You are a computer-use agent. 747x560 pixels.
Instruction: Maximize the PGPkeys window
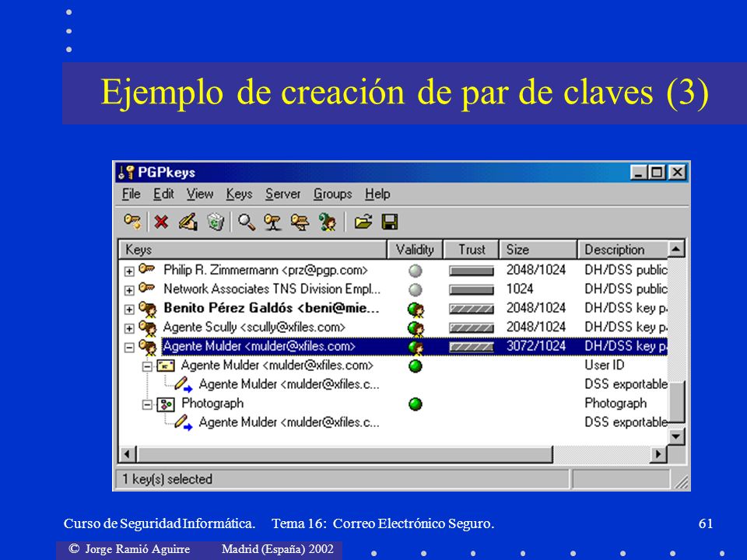[658, 173]
